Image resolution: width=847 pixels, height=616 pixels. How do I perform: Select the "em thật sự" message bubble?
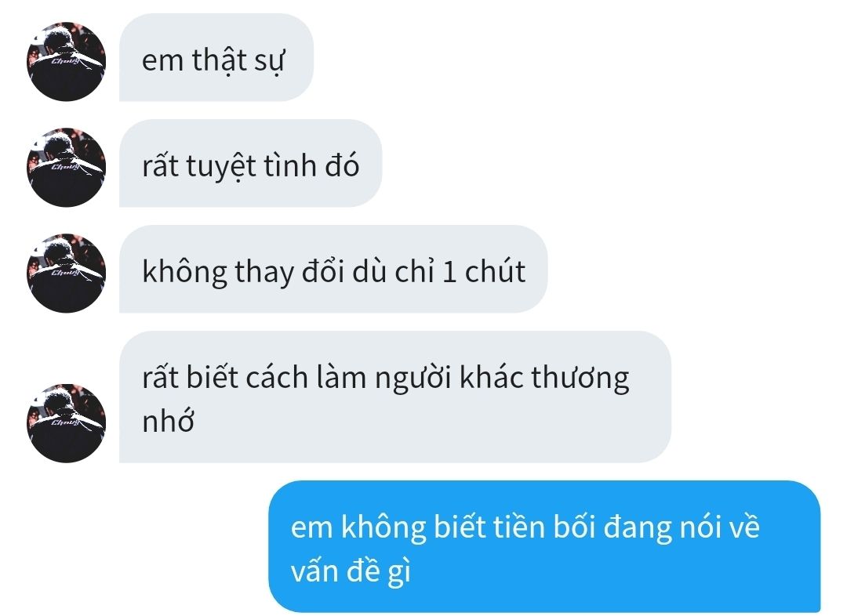[x=216, y=57]
